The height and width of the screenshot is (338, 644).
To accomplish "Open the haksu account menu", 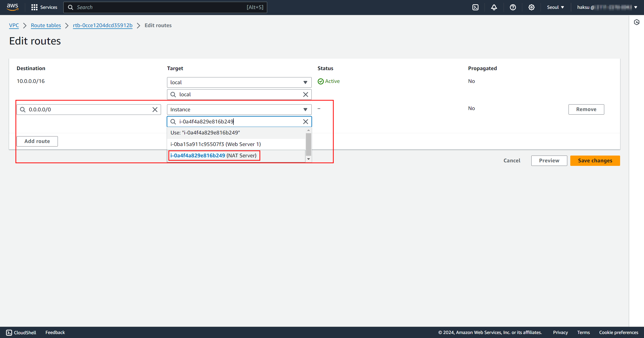I will click(x=607, y=7).
